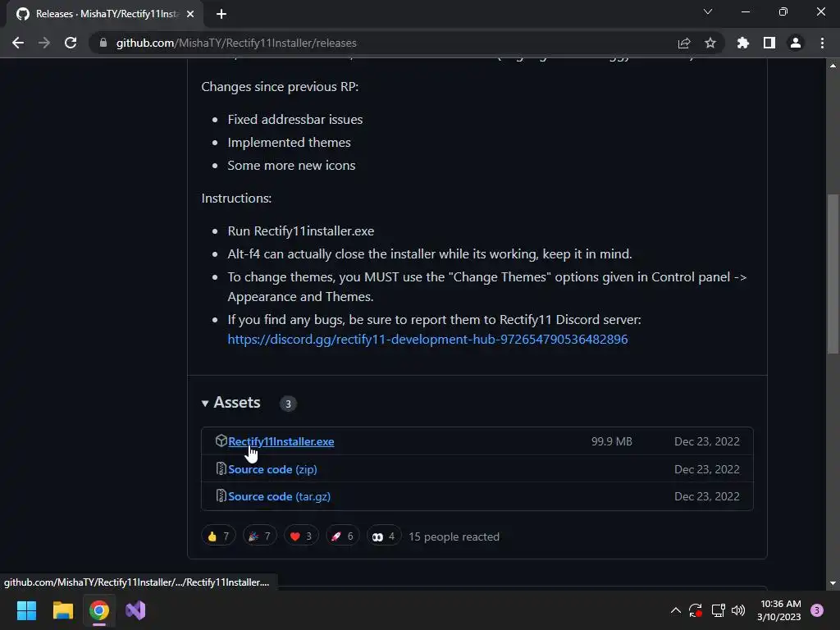Close the Releases tab
Screen dimensions: 840x630
[190, 14]
